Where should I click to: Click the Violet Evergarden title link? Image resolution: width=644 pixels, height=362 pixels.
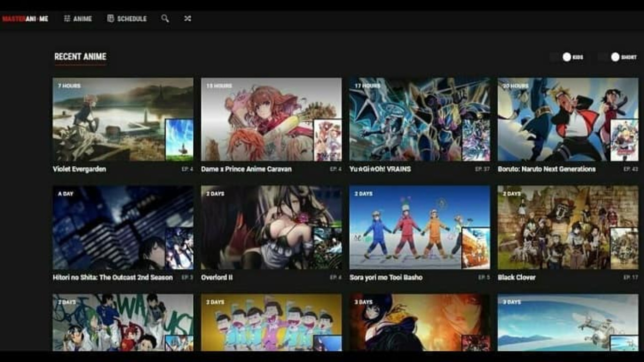79,169
